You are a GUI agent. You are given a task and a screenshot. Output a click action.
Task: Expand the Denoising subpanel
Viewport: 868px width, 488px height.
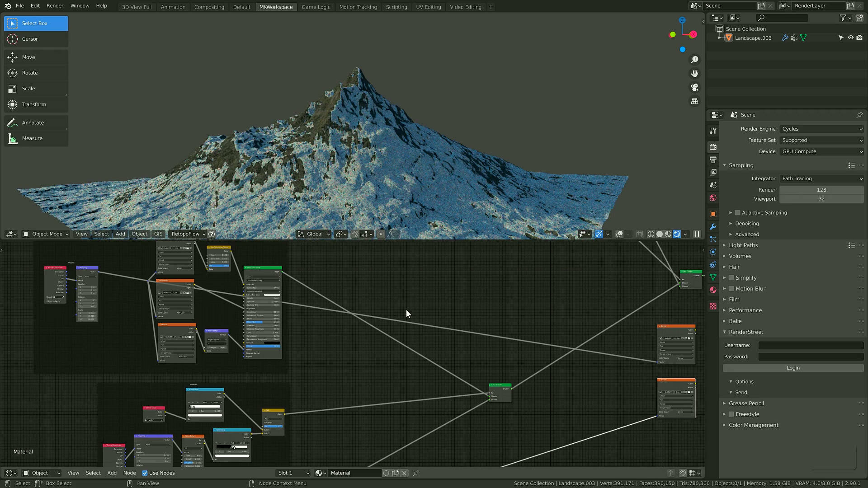[746, 224]
